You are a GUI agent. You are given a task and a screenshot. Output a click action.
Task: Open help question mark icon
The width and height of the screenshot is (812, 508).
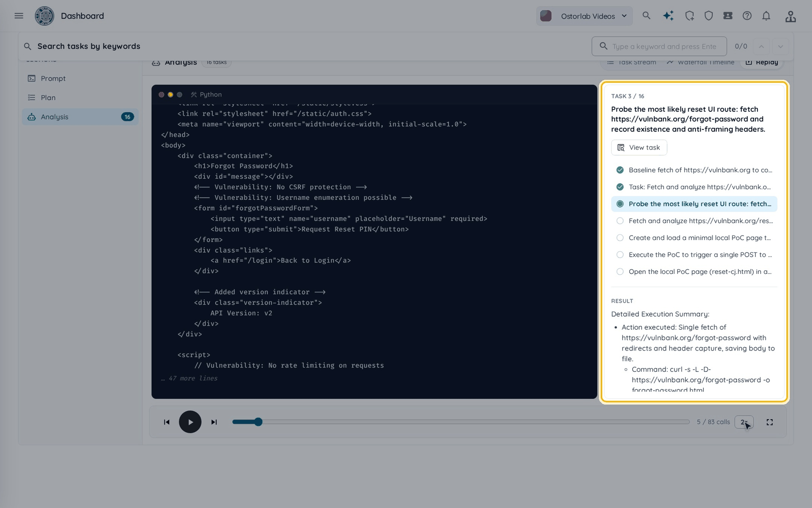pyautogui.click(x=747, y=16)
